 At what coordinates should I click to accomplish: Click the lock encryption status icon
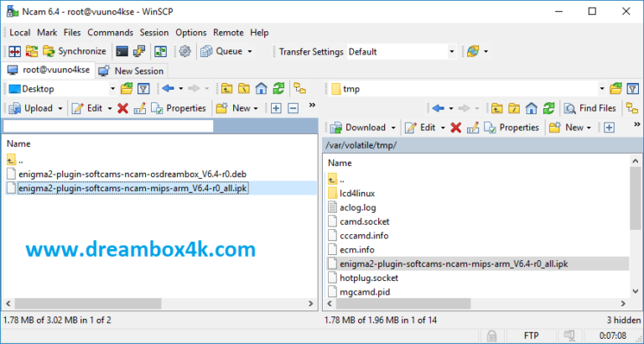coord(491,336)
